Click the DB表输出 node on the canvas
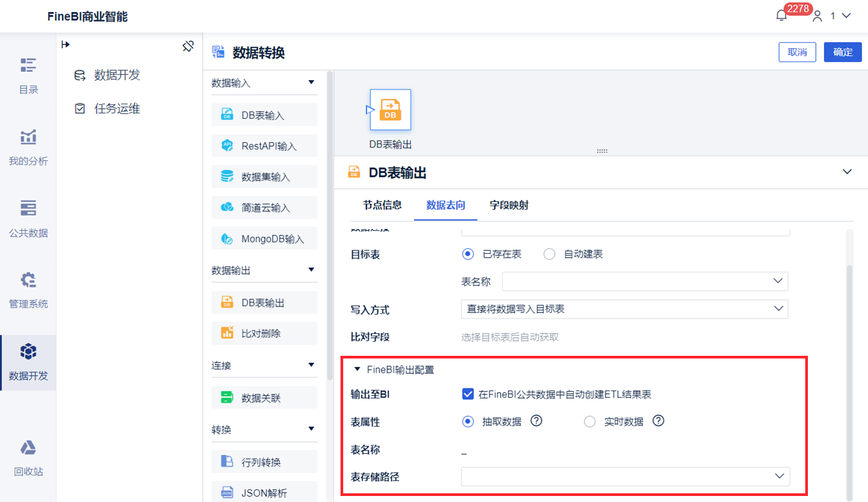Screen dimensions: 868x502 (x=391, y=110)
